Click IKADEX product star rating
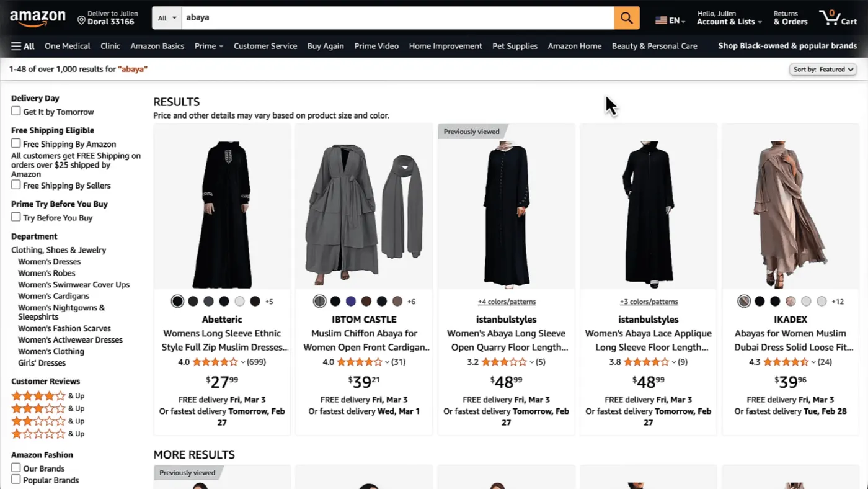Image resolution: width=868 pixels, height=489 pixels. (x=786, y=362)
